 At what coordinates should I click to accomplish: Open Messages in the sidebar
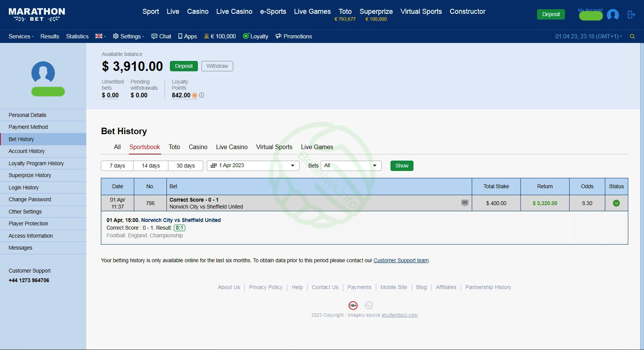43,248
